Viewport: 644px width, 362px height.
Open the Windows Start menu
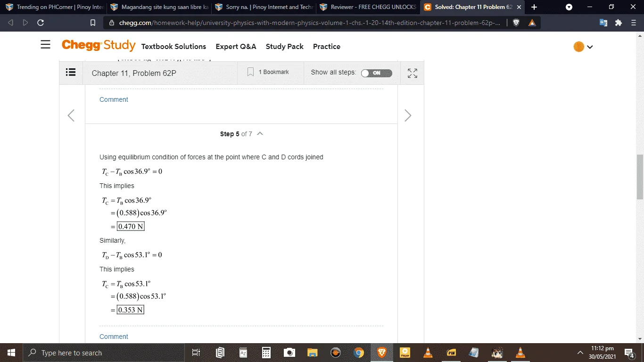pos(11,353)
